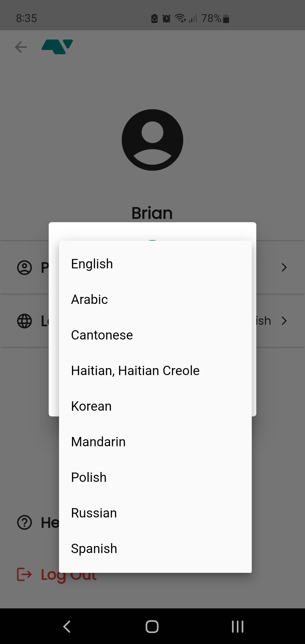305x644 pixels.
Task: Open Android recent apps button
Action: click(238, 626)
